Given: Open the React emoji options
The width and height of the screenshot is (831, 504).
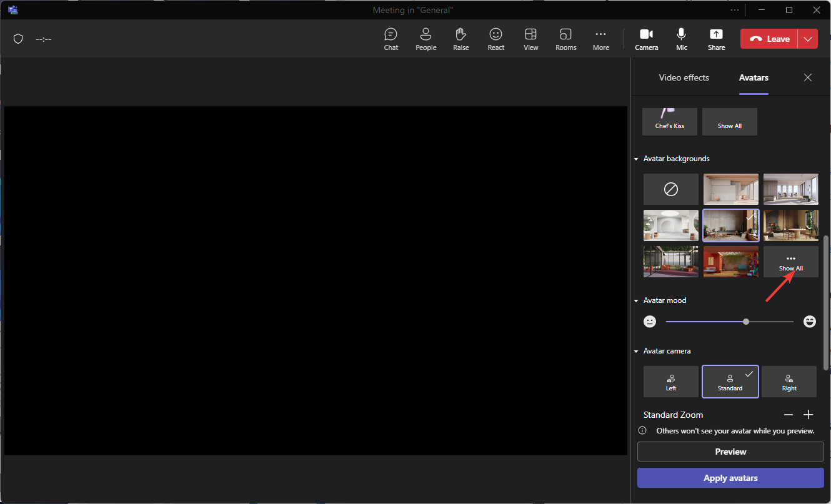Looking at the screenshot, I should point(496,39).
